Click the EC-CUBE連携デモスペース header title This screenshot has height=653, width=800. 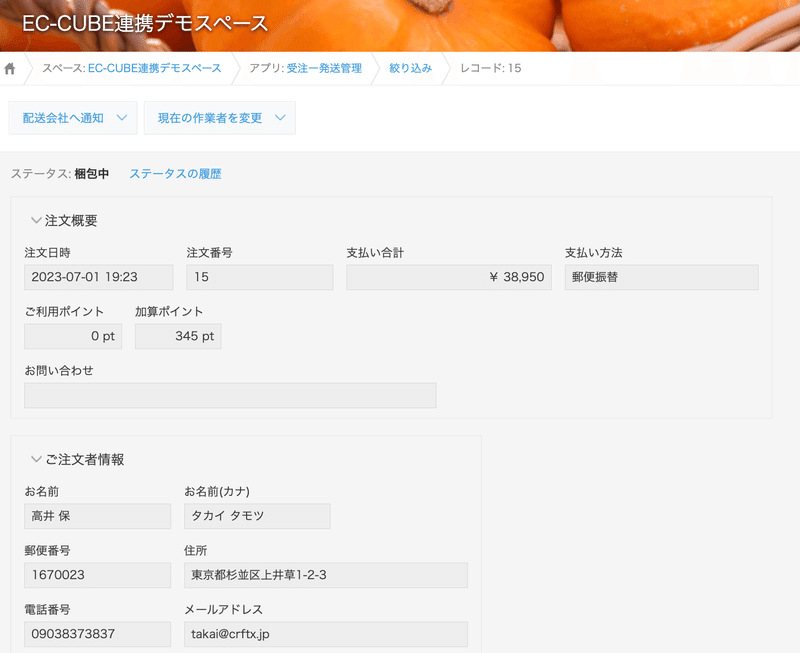point(145,23)
